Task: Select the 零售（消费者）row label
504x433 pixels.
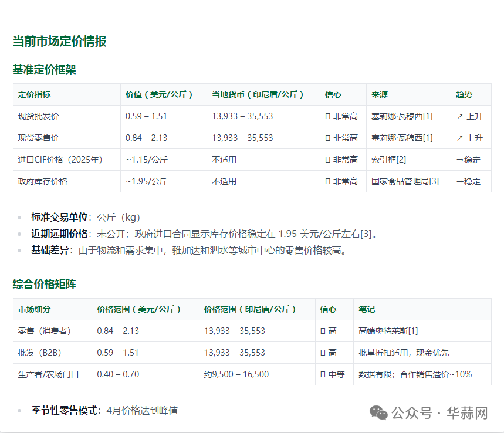Action: tap(45, 331)
